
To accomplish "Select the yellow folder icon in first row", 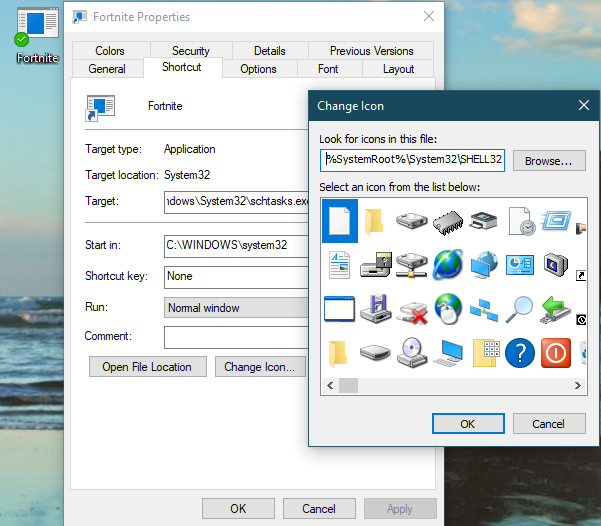I will (x=374, y=221).
